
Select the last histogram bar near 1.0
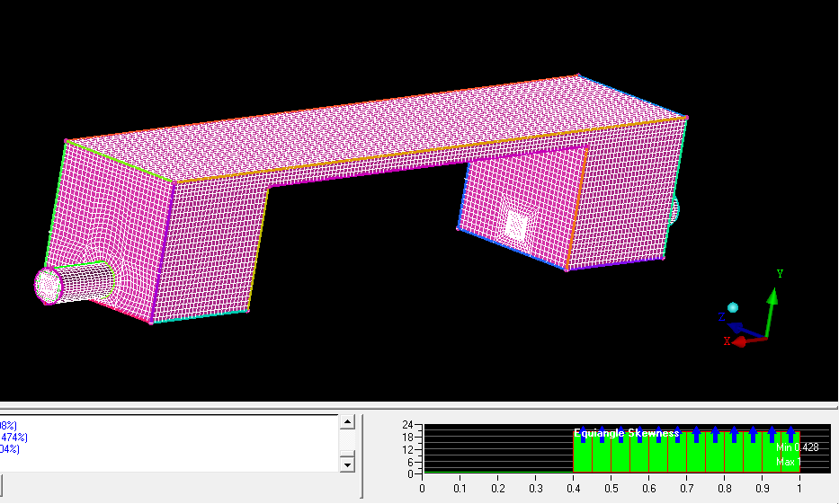[790, 452]
